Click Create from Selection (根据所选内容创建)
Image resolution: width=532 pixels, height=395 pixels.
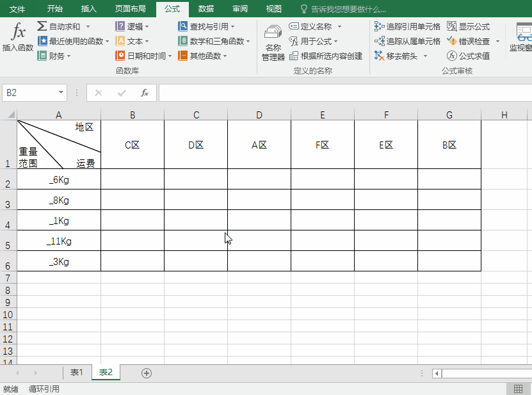click(x=326, y=56)
